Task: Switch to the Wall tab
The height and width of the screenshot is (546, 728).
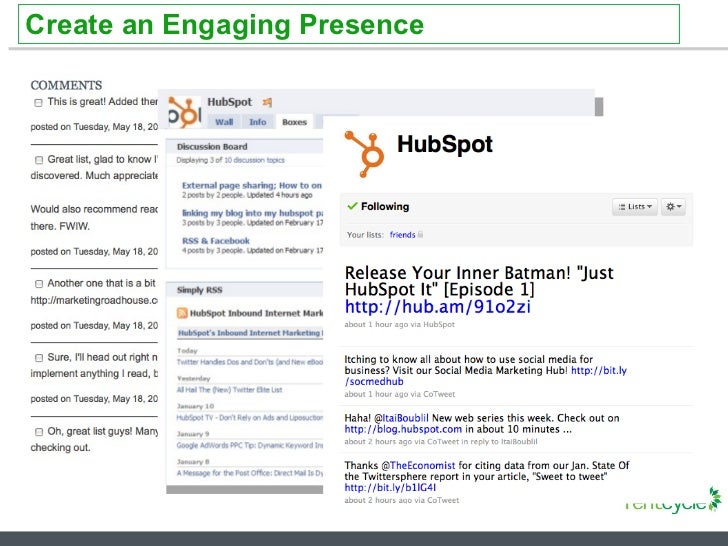Action: tap(224, 122)
